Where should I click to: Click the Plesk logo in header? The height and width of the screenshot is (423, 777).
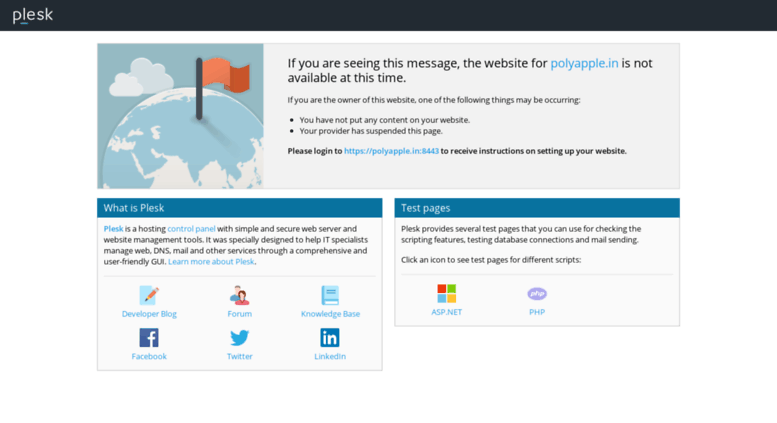point(33,15)
